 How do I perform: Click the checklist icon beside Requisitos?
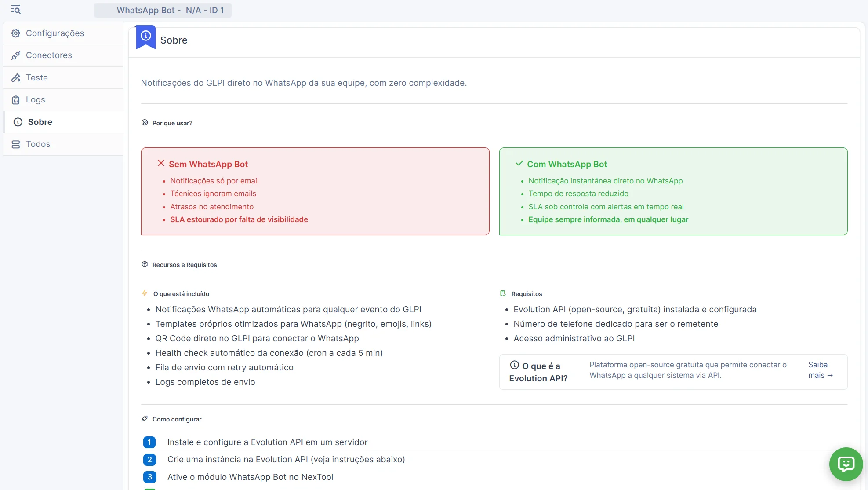503,293
